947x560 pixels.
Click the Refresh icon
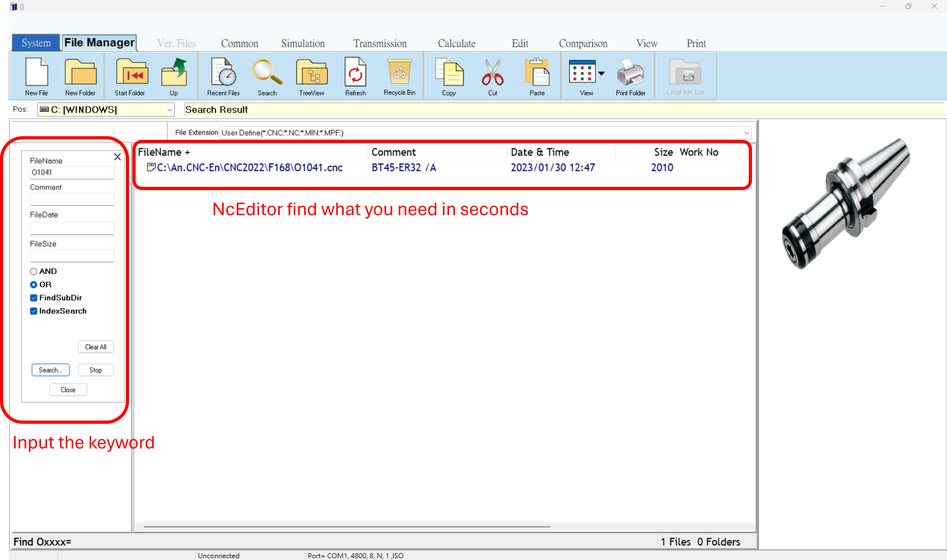(355, 72)
